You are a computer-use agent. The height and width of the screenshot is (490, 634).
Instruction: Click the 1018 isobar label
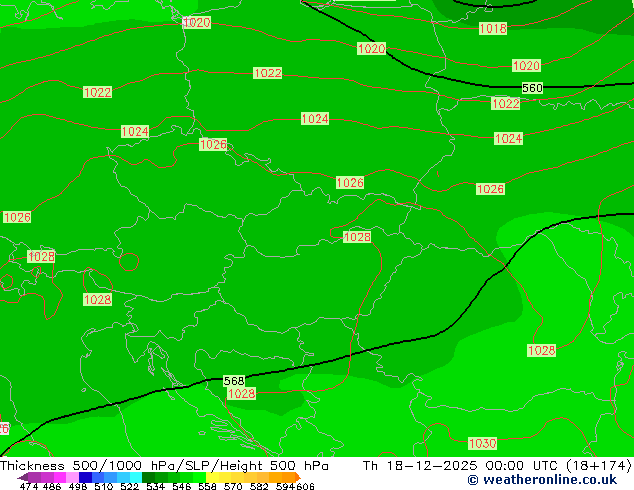492,28
